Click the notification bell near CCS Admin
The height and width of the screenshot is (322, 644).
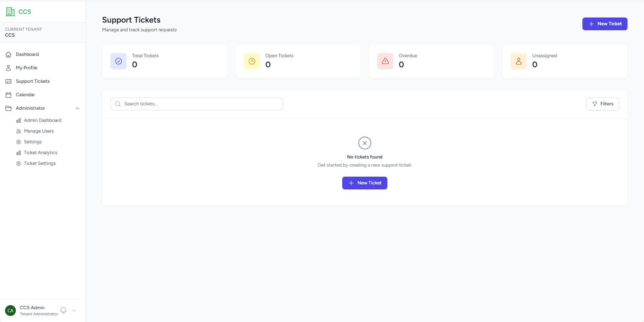[x=63, y=310]
